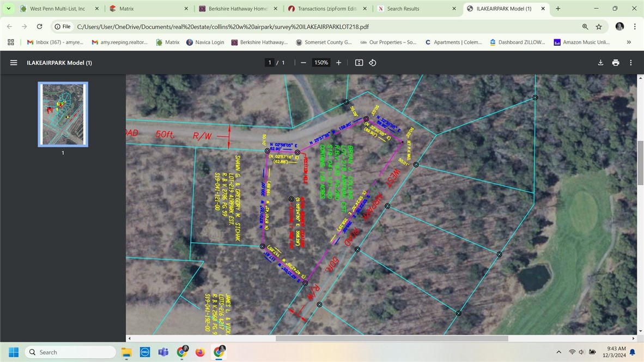Open the Somerset County bookmark

[x=324, y=42]
